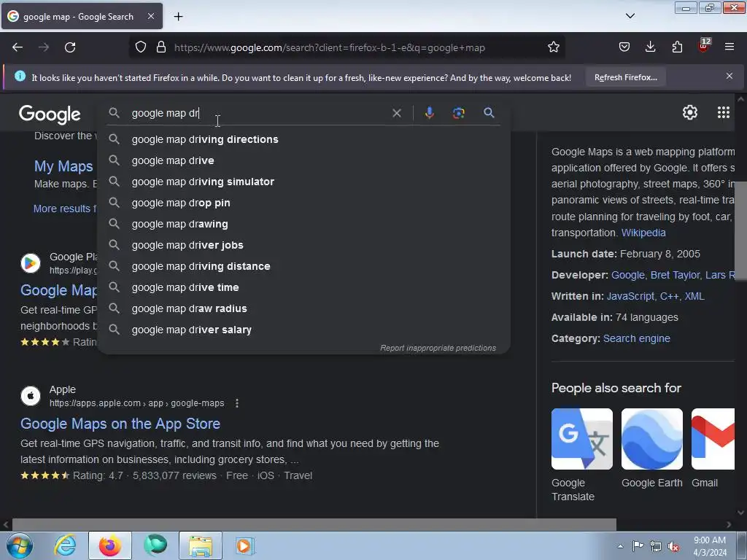Image resolution: width=747 pixels, height=560 pixels.
Task: Open tracking protection shield icon
Action: 141,47
